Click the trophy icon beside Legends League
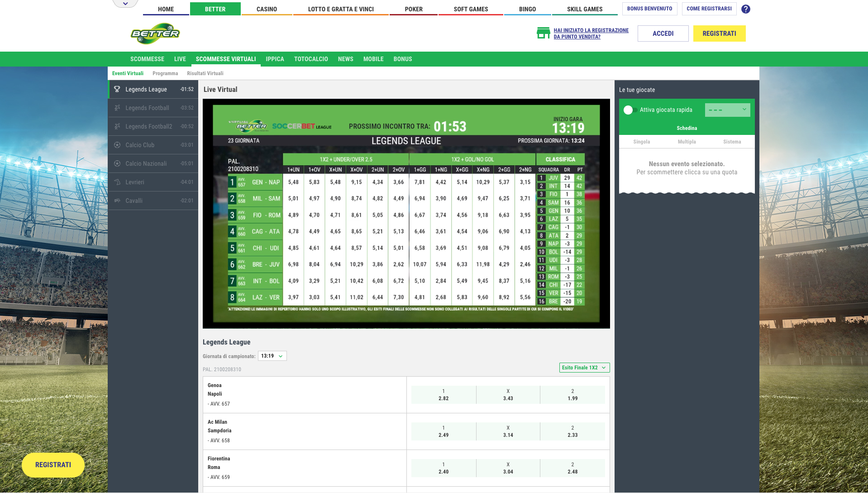 coord(117,89)
